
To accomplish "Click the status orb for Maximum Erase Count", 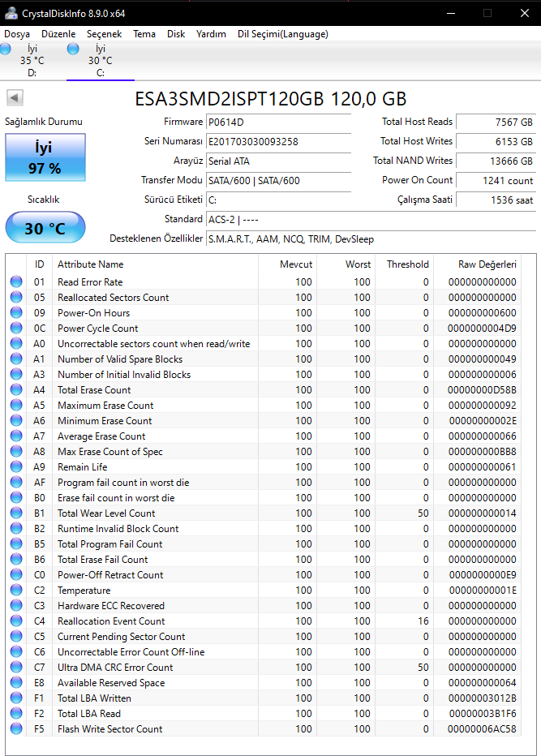I will coord(16,405).
